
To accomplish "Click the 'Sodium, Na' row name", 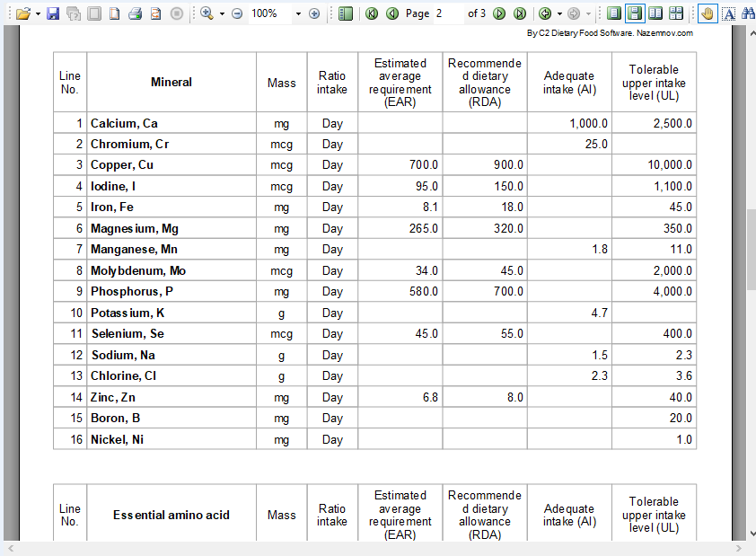I will (x=123, y=356).
